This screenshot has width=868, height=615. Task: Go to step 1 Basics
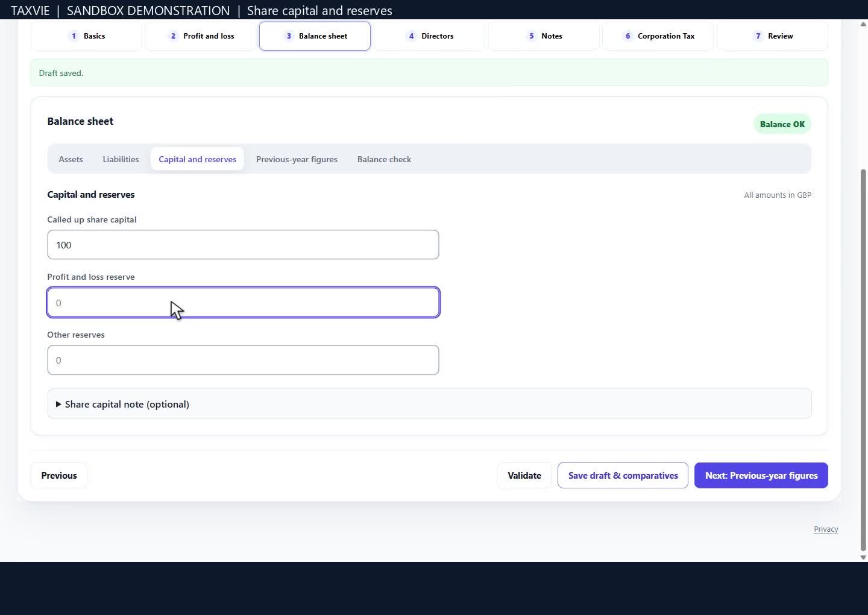pos(86,36)
